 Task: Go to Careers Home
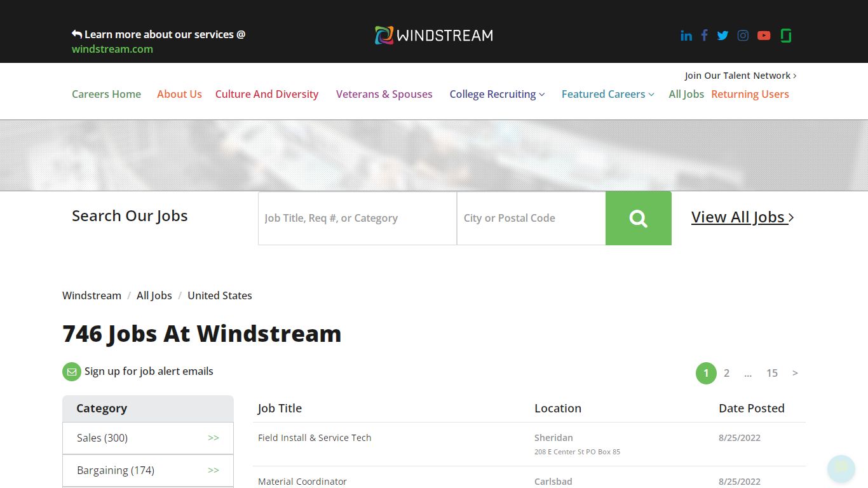pyautogui.click(x=107, y=94)
